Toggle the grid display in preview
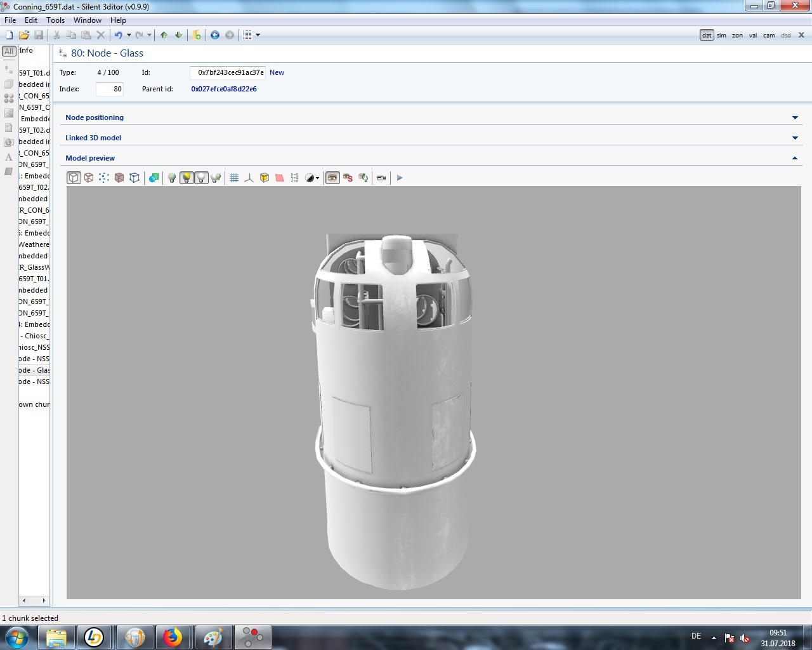 pos(234,178)
